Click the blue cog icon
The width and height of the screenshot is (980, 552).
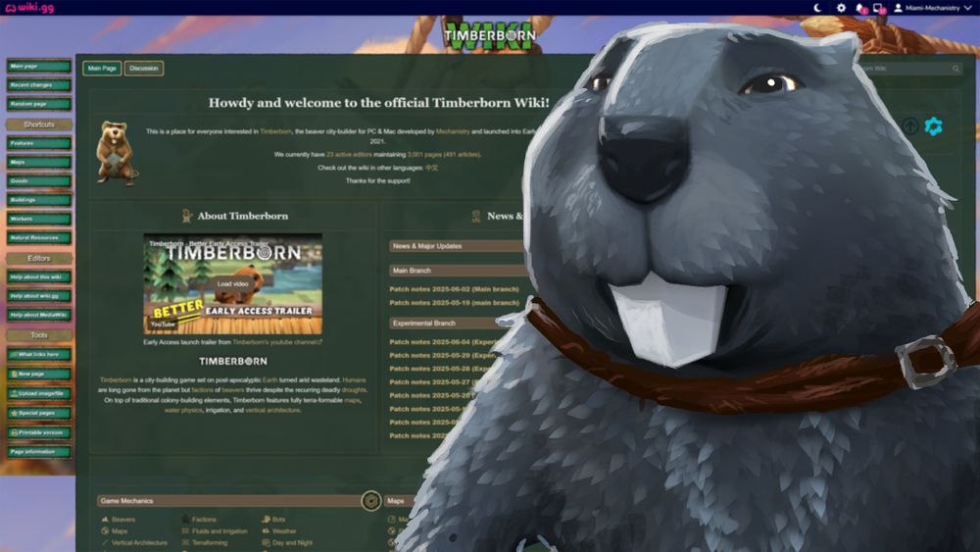(933, 126)
